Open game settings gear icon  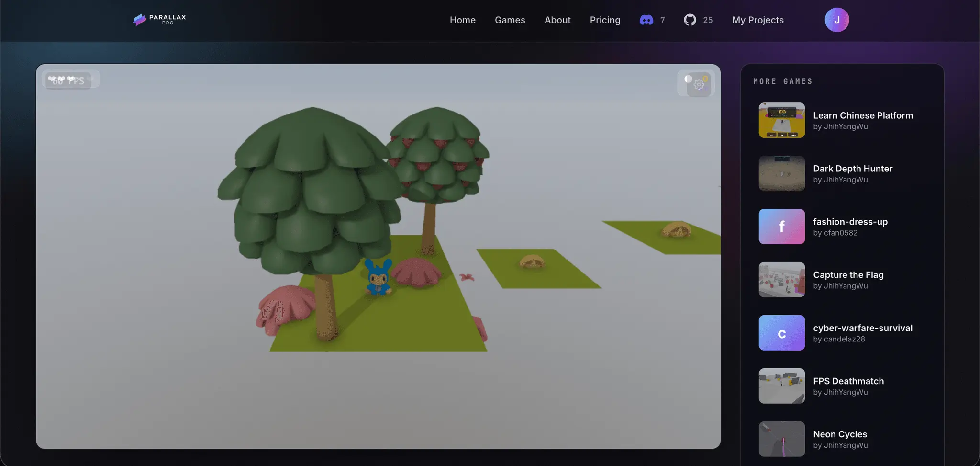pyautogui.click(x=699, y=84)
